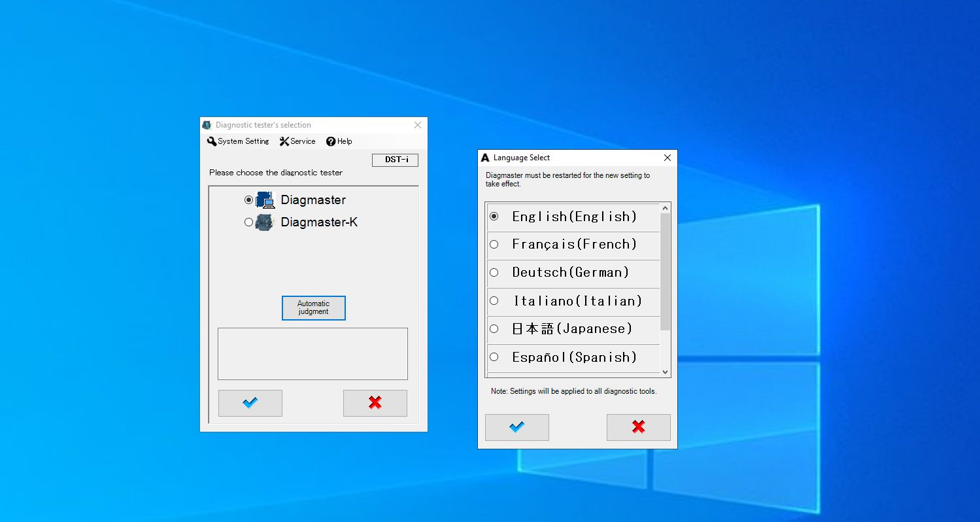Click the Diagnostic tester's selection title bar icon

[207, 125]
